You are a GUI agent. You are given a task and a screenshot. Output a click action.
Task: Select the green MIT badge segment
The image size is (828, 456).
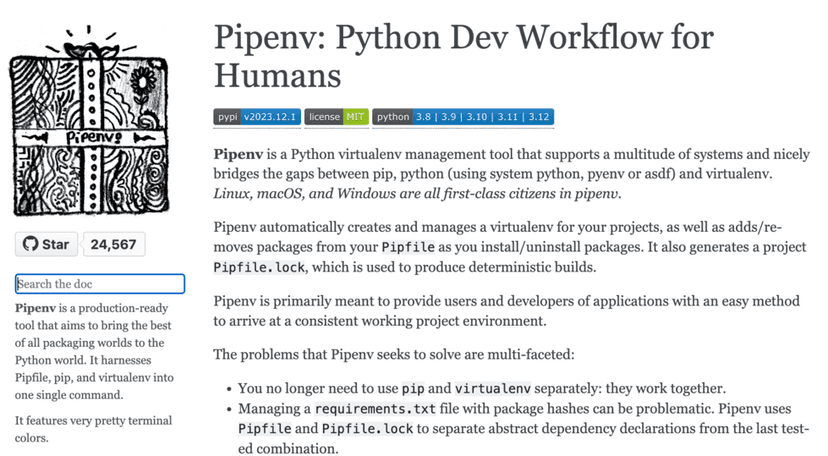356,117
